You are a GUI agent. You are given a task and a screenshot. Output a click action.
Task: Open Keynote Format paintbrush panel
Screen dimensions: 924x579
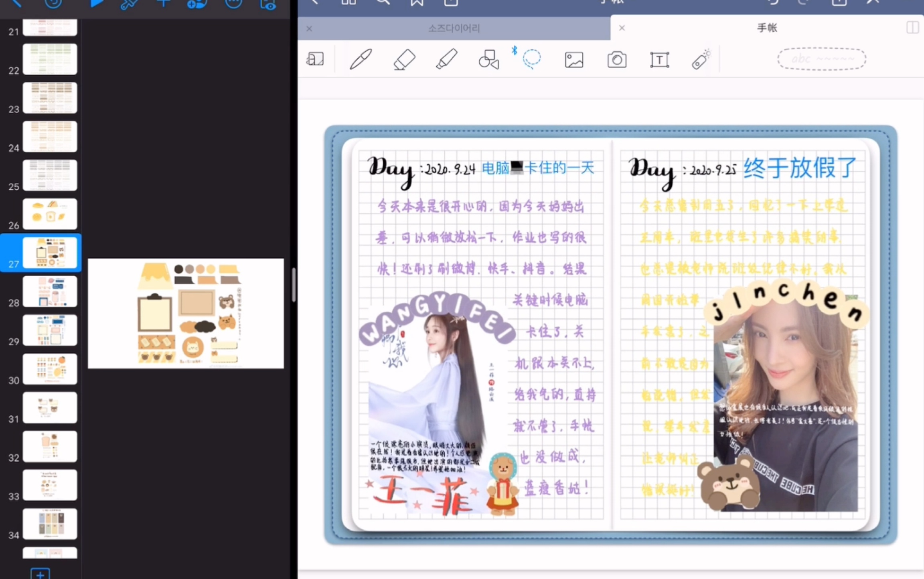[x=129, y=4]
